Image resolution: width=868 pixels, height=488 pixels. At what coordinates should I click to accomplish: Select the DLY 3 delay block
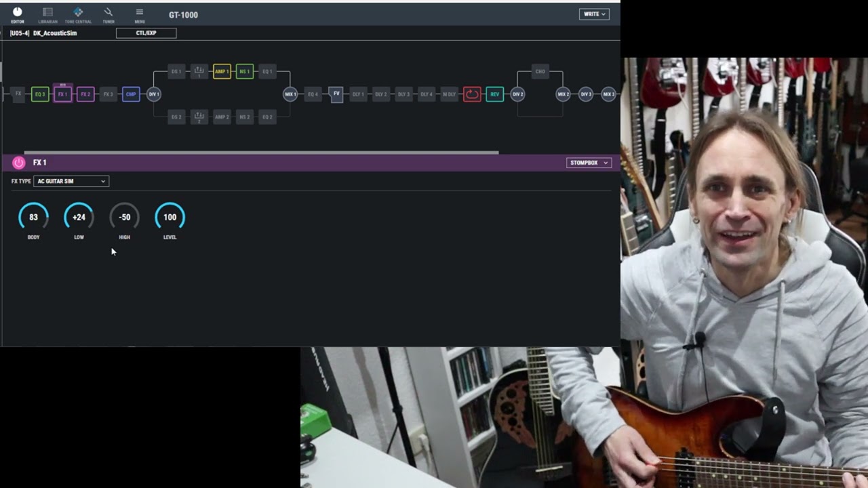tap(403, 94)
